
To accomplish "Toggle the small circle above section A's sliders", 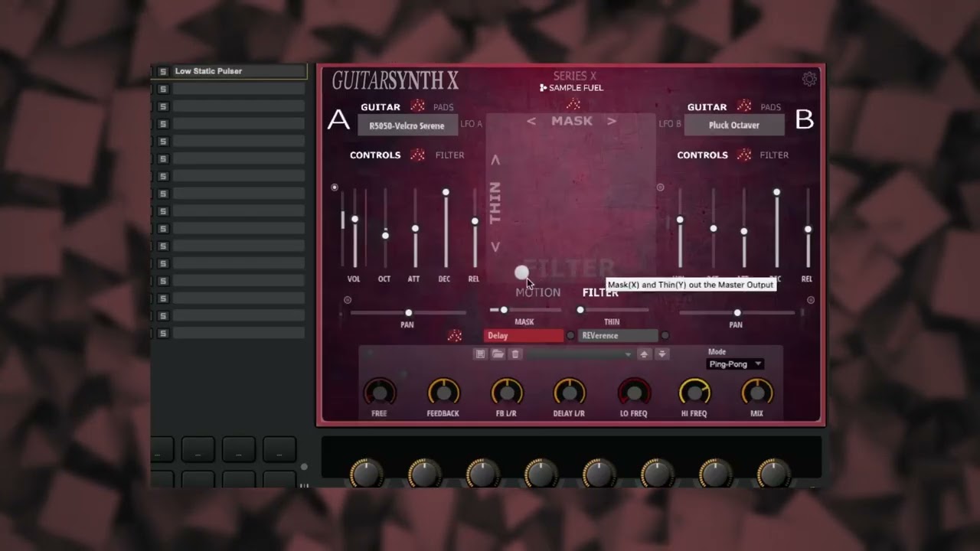I will click(335, 187).
